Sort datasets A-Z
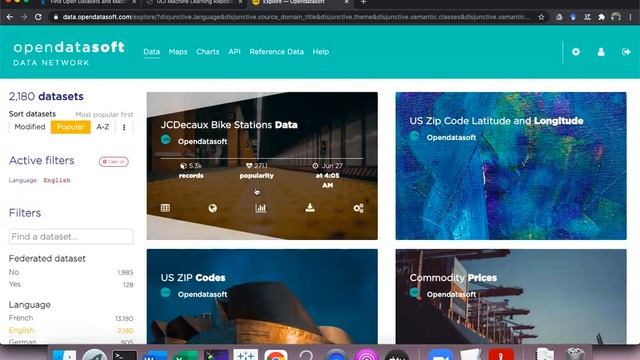This screenshot has width=640, height=360. [103, 127]
